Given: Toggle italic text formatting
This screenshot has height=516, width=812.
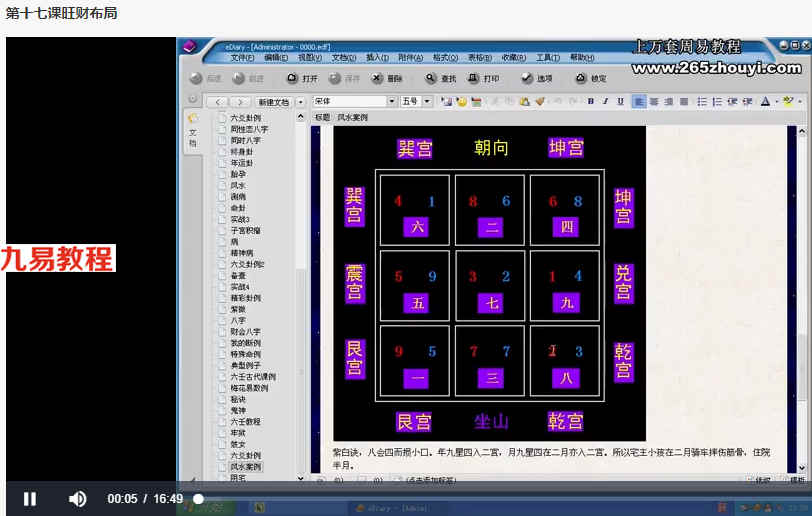Looking at the screenshot, I should pyautogui.click(x=605, y=102).
